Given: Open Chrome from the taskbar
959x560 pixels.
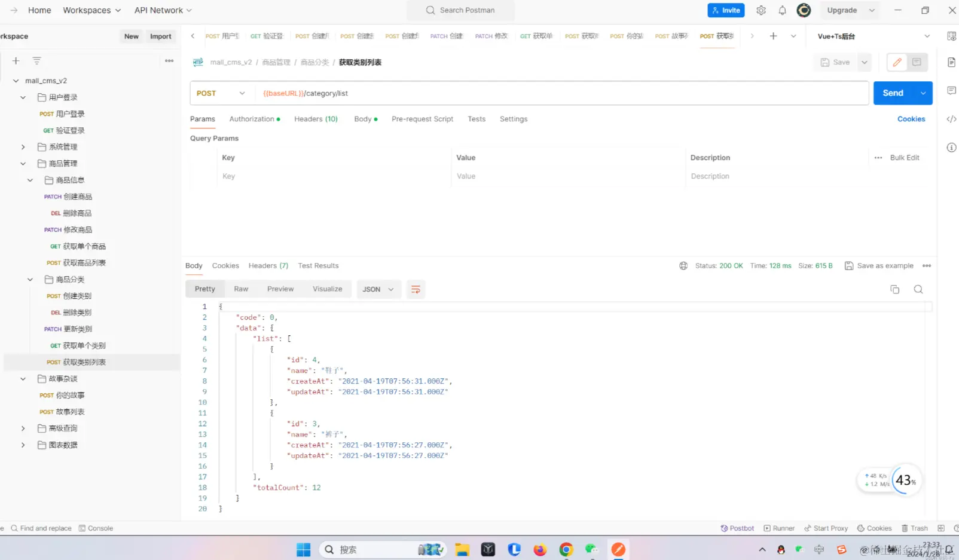Looking at the screenshot, I should (x=566, y=549).
